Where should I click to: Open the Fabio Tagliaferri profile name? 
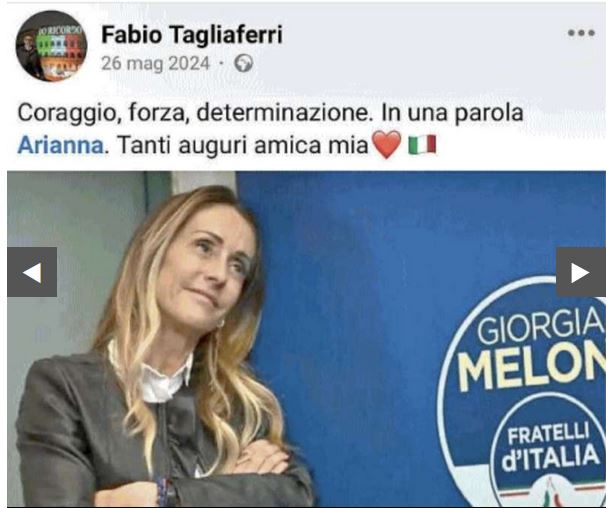click(192, 34)
